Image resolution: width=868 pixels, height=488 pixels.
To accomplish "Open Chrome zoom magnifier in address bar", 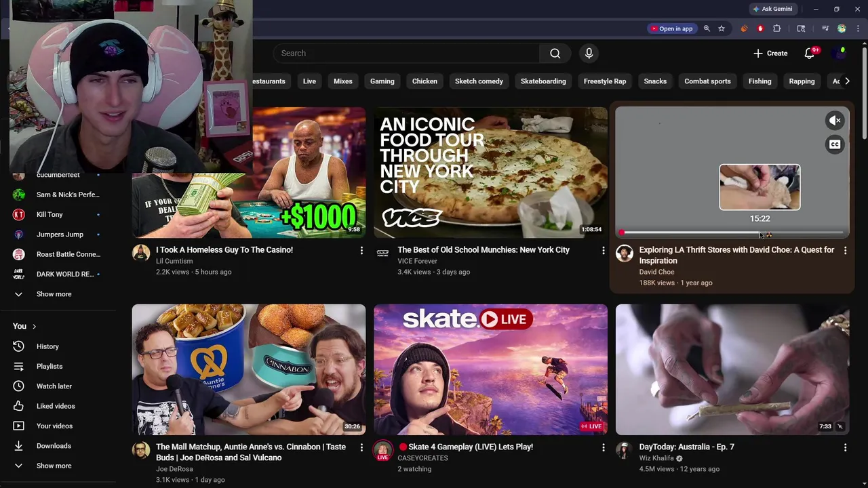I will point(707,28).
